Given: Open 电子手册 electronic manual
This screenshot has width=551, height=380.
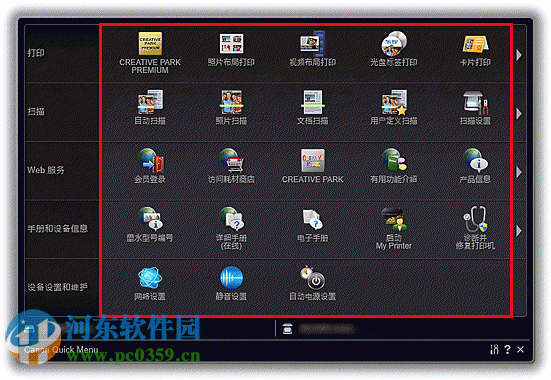Looking at the screenshot, I should [312, 219].
